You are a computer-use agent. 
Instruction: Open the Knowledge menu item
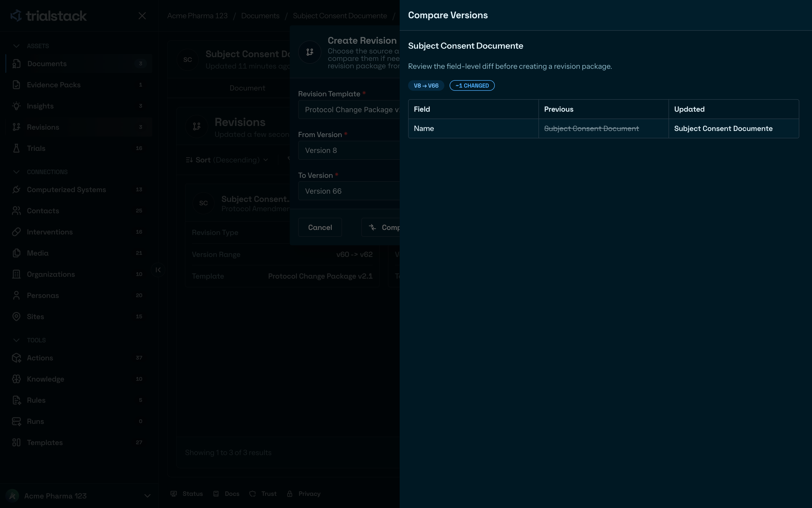pos(79,379)
